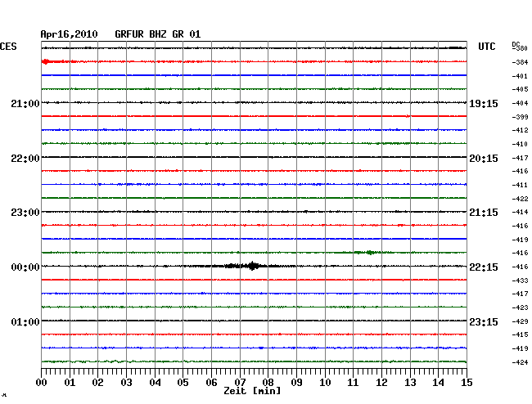
Task: Select the DC offset value -433
Action: (x=520, y=281)
